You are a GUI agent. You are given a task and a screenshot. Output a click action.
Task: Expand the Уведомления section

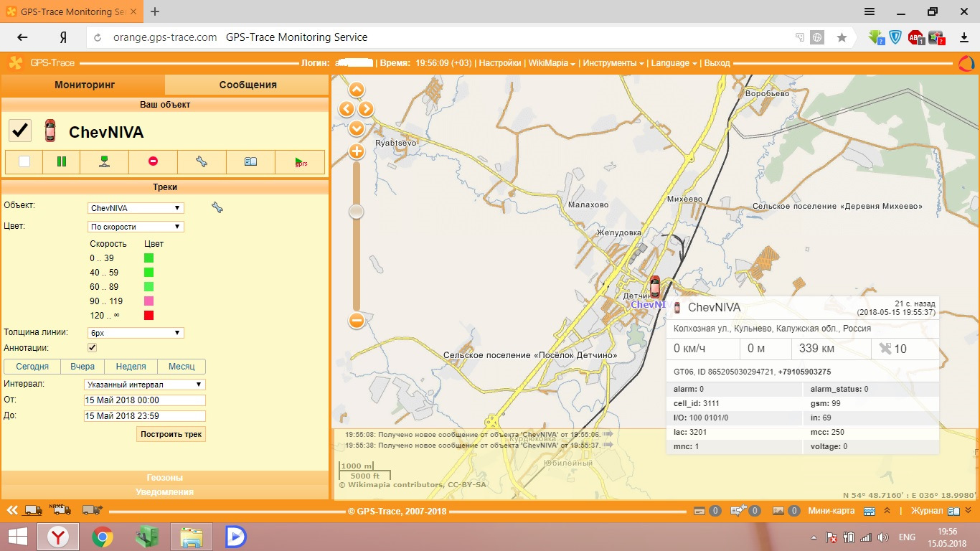[x=165, y=491]
